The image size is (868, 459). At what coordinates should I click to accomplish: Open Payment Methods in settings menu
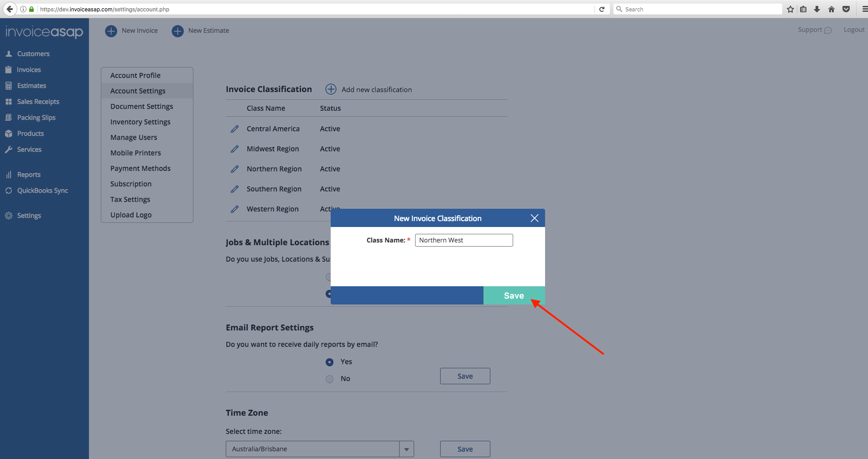[x=140, y=168]
